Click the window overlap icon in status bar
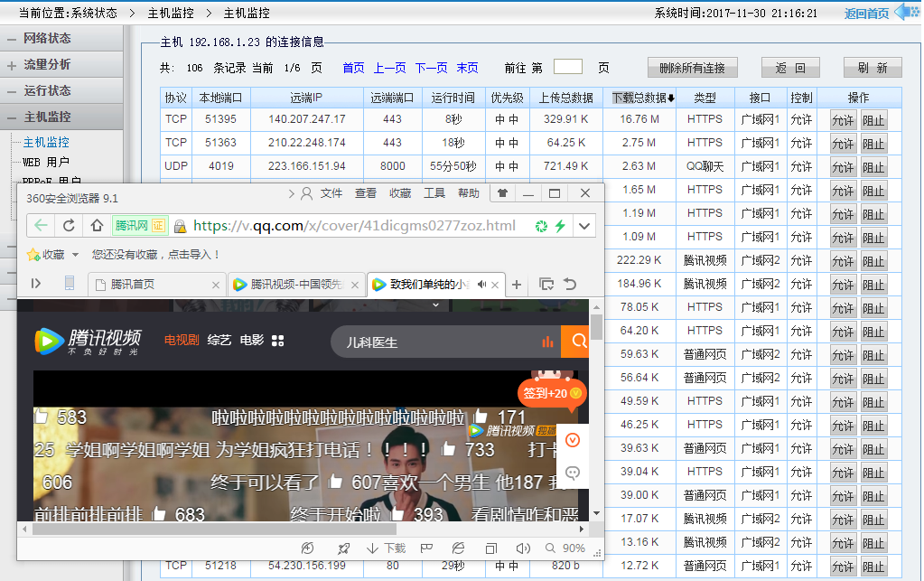 (490, 548)
